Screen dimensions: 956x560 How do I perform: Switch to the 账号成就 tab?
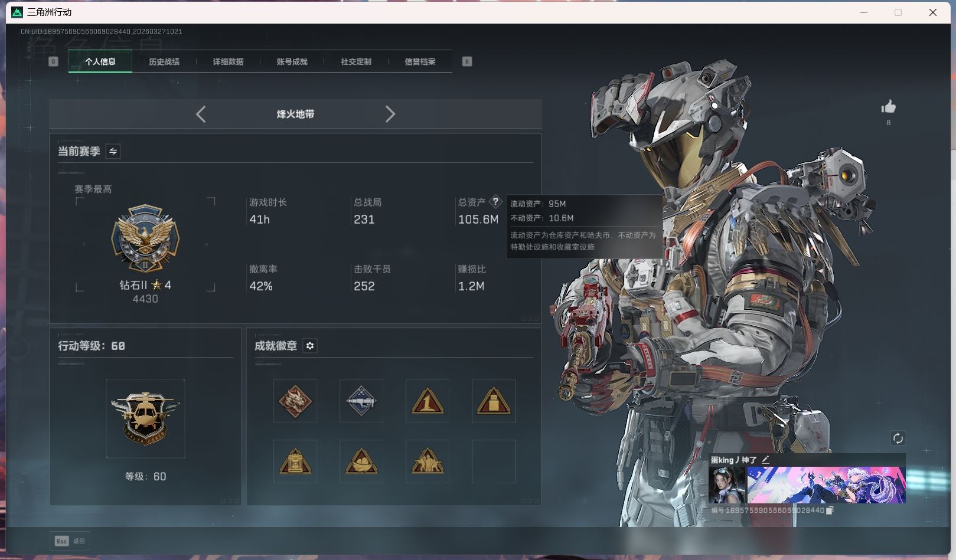pyautogui.click(x=292, y=61)
